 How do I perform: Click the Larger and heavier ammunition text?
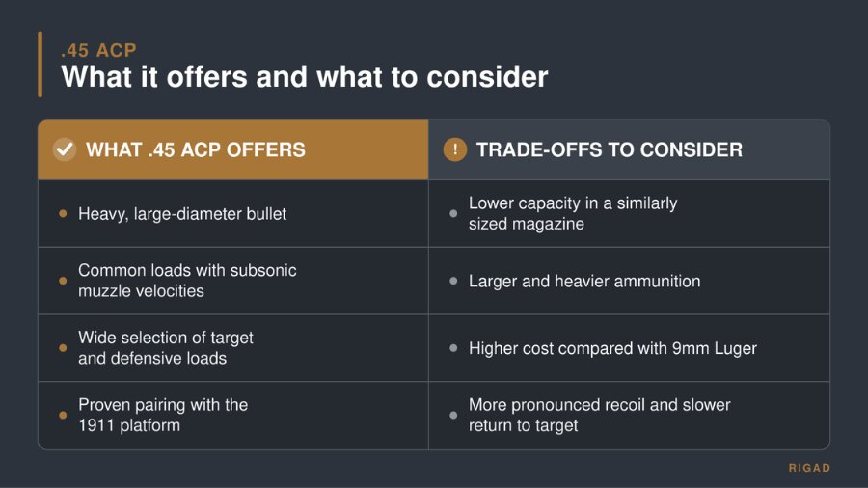(584, 281)
